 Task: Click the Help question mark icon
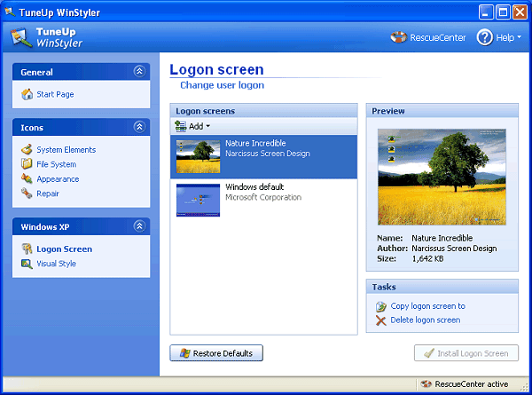[x=484, y=37]
